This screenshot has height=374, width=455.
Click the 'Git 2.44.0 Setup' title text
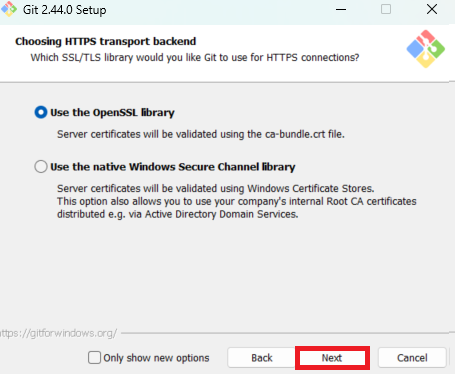(65, 10)
